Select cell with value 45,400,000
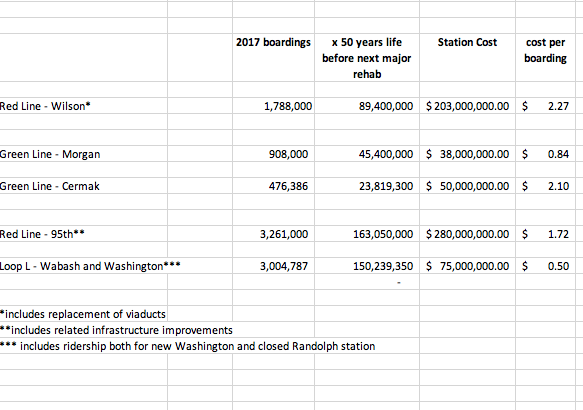583x410 pixels. click(x=367, y=154)
